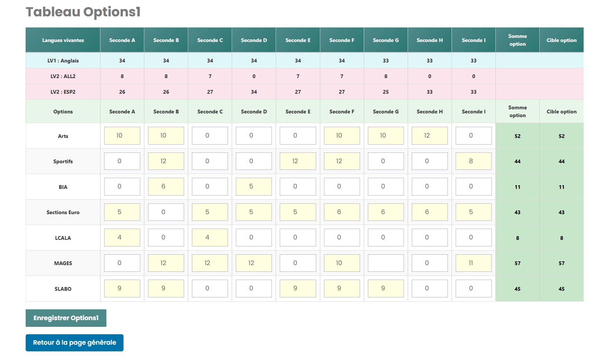Select the Sportifs input for Seconde I

tap(474, 161)
